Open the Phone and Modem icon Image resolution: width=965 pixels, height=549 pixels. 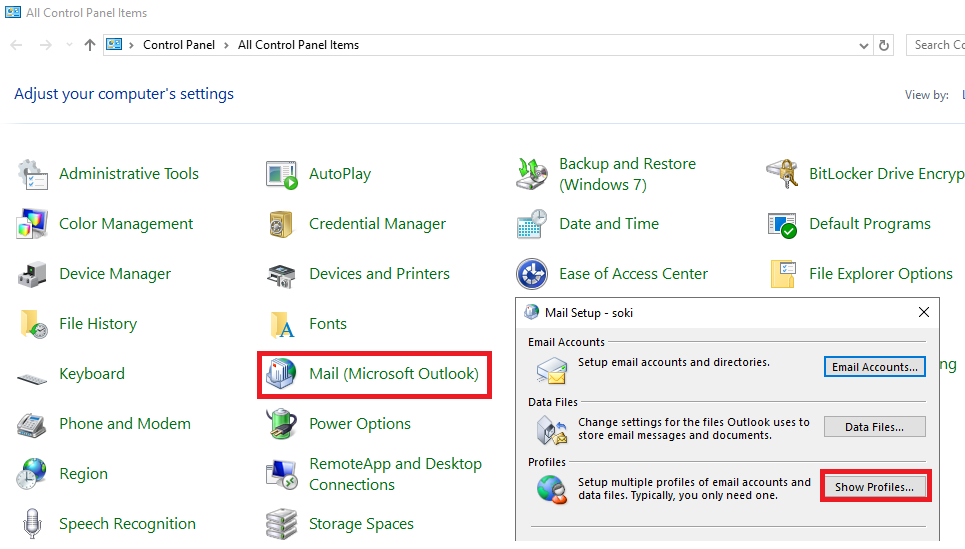[31, 425]
